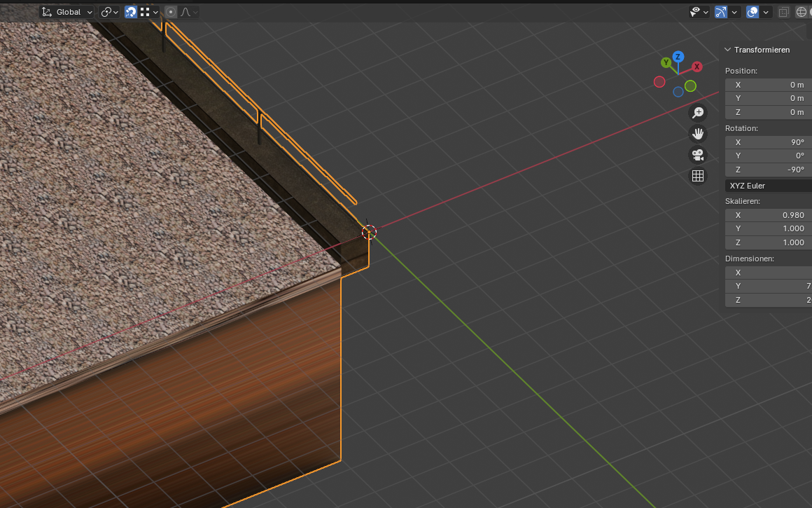Toggle X-ray mode icon
The height and width of the screenshot is (508, 812).
pos(784,12)
